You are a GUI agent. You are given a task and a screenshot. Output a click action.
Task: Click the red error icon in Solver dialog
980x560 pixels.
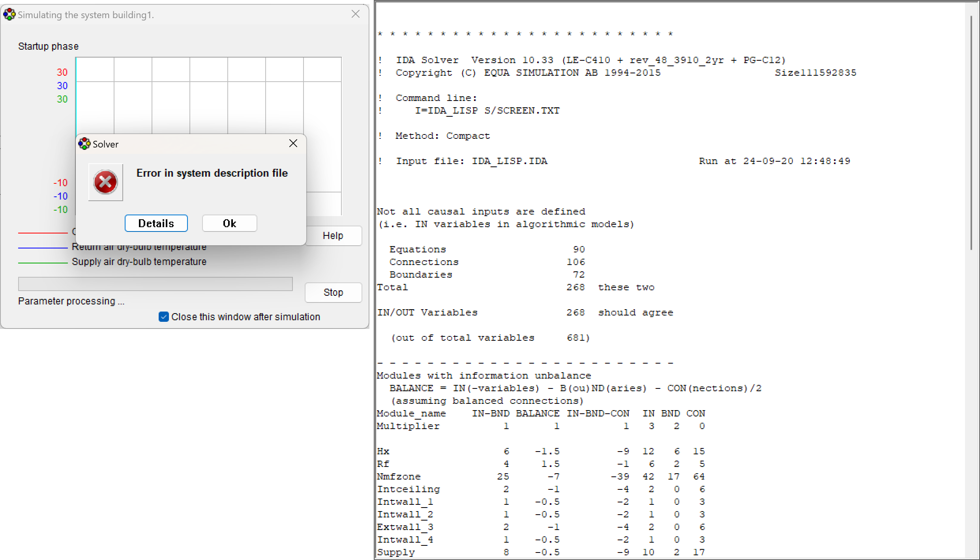point(105,182)
